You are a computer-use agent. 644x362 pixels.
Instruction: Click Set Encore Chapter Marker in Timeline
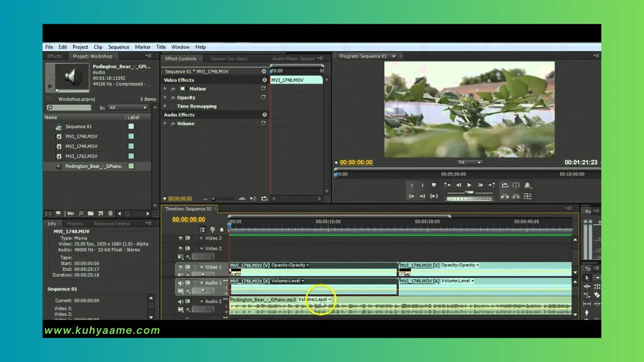point(212,229)
